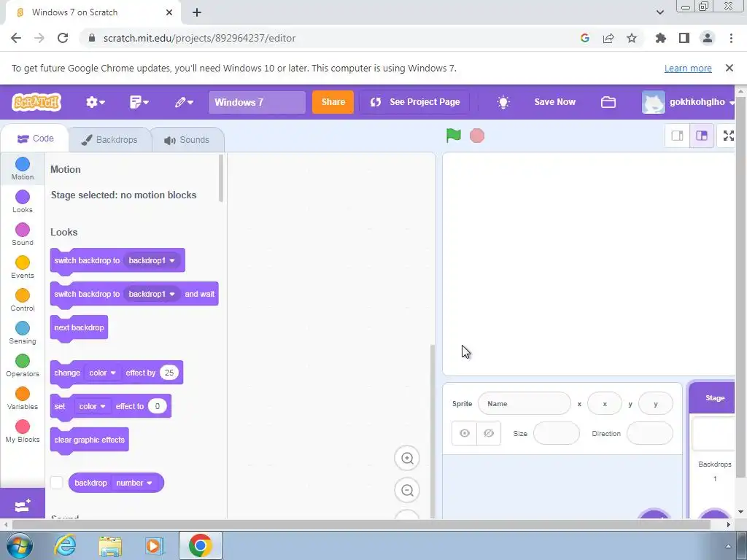Open the Windows Start menu
This screenshot has height=560, width=747.
pyautogui.click(x=20, y=545)
